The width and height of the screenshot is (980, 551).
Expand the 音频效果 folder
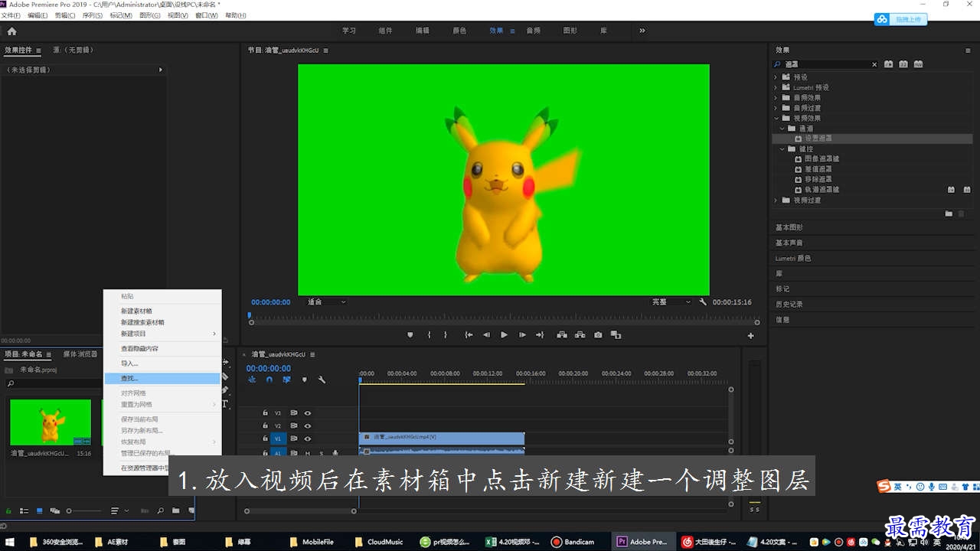click(775, 98)
